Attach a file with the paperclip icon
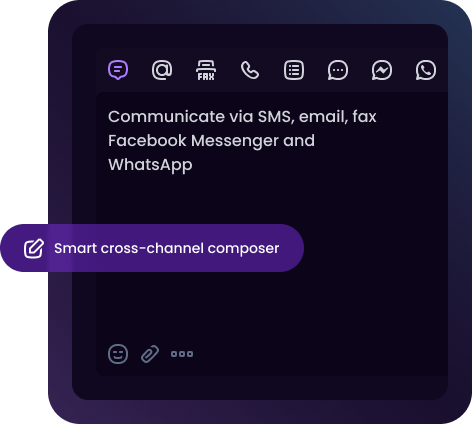472x424 pixels. coord(150,354)
